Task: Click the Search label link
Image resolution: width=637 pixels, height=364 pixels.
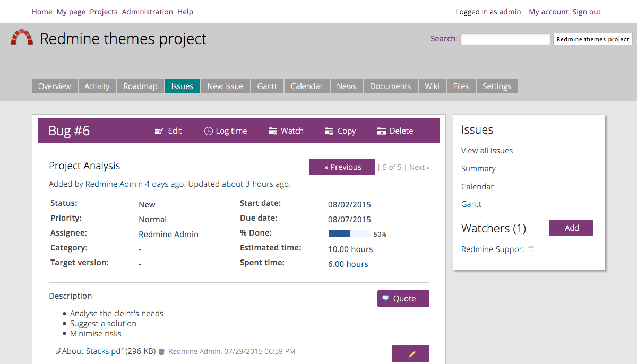Action: [443, 38]
